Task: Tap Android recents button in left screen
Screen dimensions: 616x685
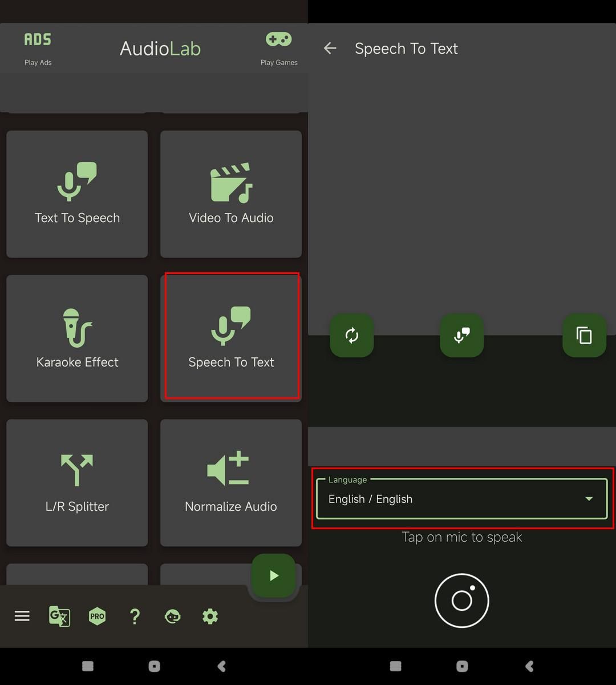Action: [x=88, y=666]
